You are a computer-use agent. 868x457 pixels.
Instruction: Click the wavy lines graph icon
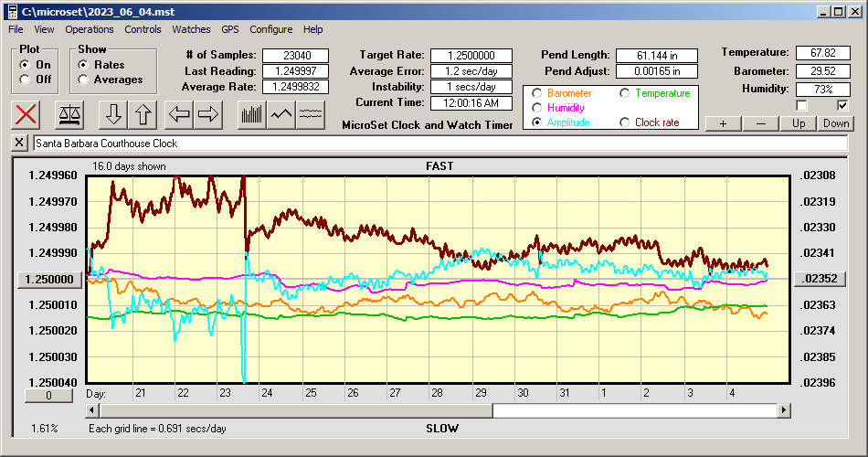coord(311,114)
